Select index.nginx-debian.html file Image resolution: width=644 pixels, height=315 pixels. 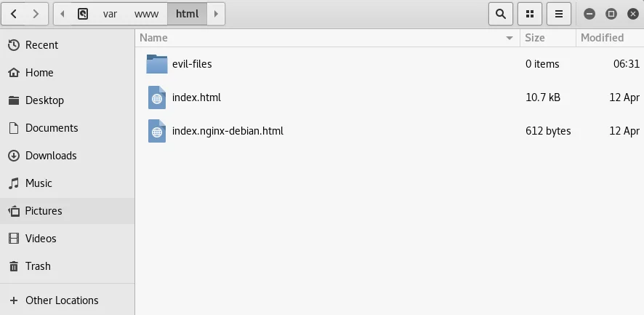[228, 131]
